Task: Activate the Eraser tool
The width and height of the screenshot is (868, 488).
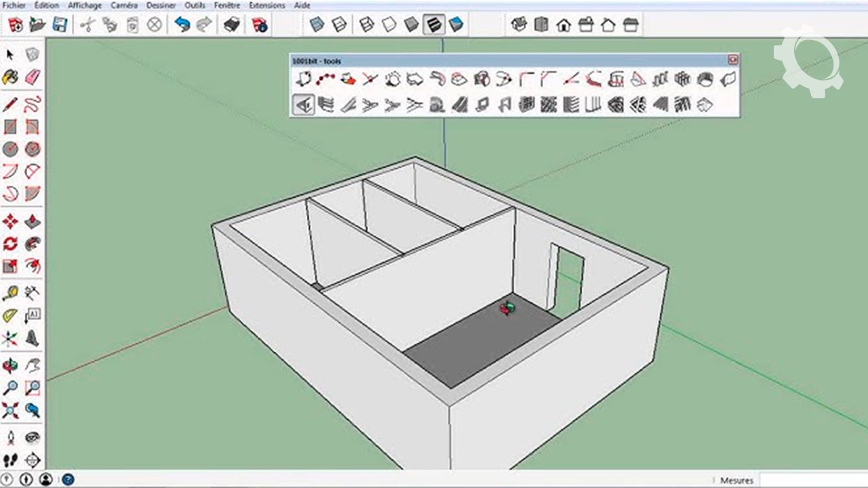Action: [x=33, y=77]
